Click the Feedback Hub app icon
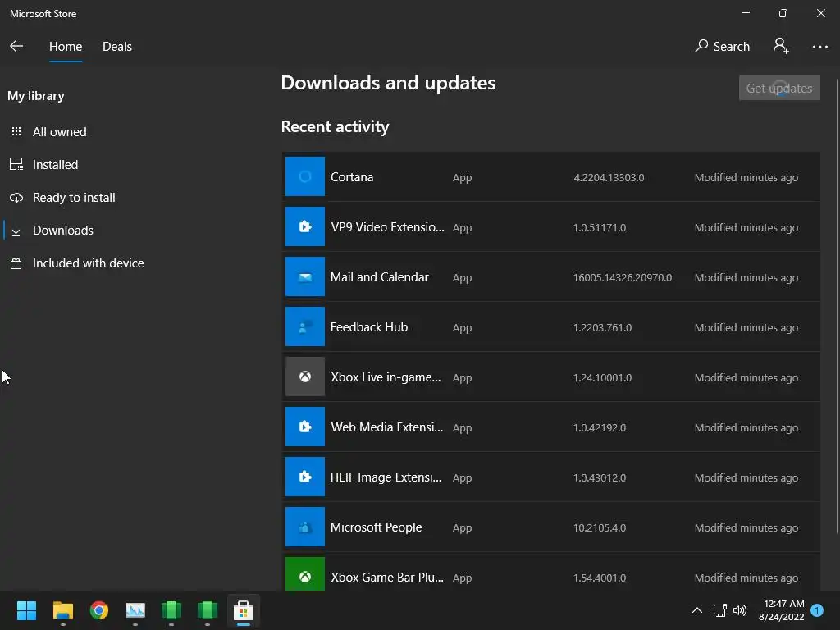 pyautogui.click(x=305, y=326)
